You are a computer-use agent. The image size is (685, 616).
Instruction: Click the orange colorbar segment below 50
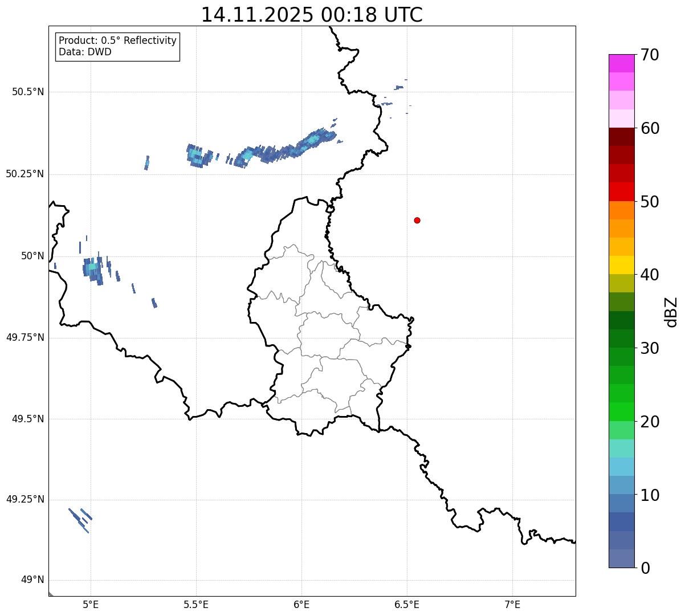click(621, 210)
